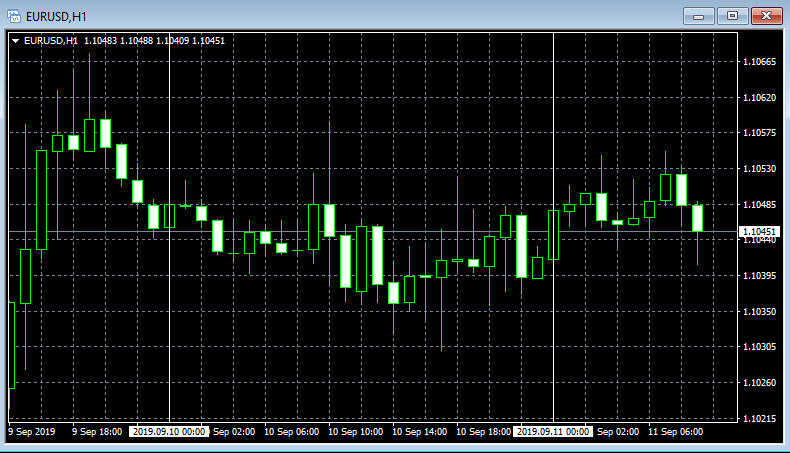The height and width of the screenshot is (453, 790).
Task: Click price level 1.10530 on scale
Action: pos(759,168)
